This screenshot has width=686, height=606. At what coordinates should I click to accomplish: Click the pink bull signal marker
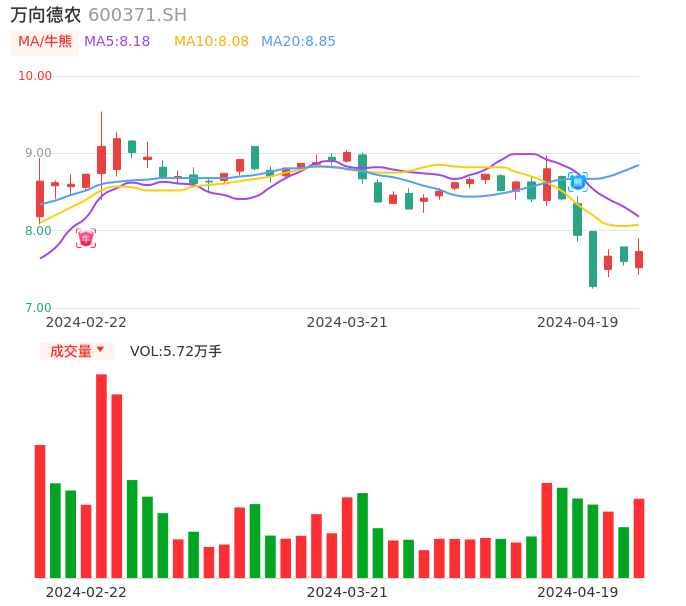point(86,238)
